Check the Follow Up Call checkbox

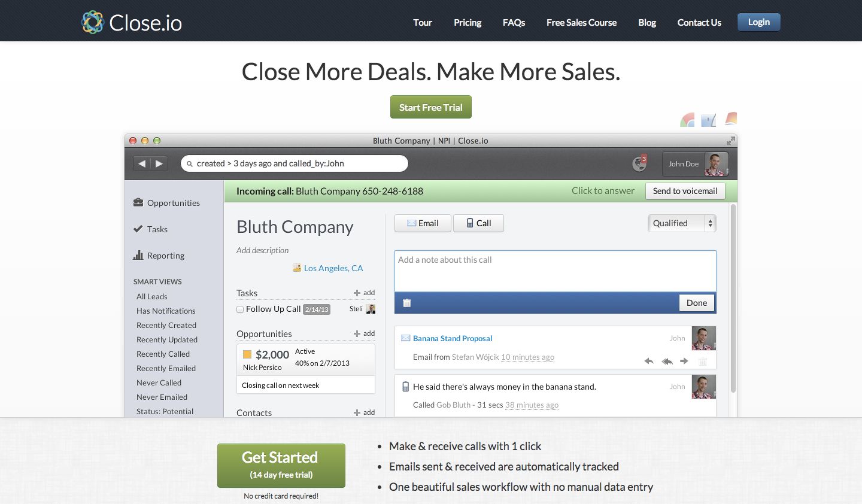[240, 309]
